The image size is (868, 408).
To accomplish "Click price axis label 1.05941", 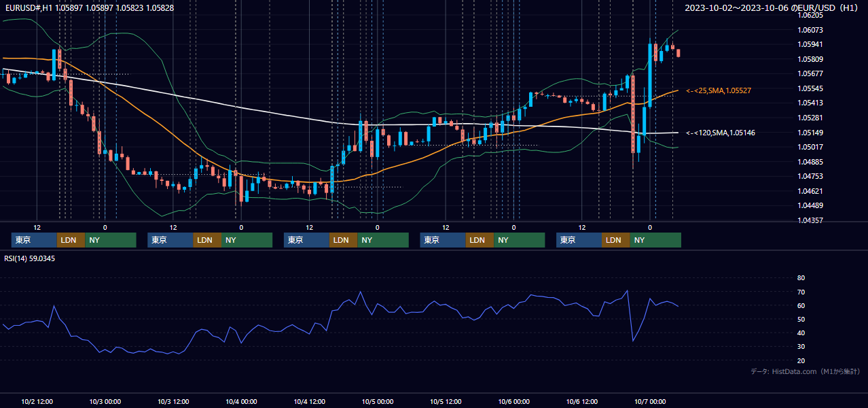I will [810, 45].
